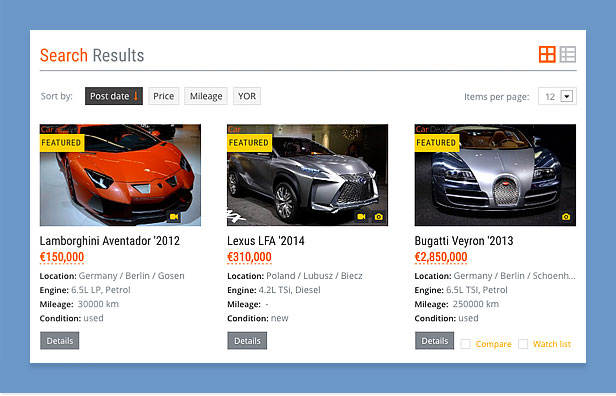Switch to grid view layout icon
Viewport: 616px width, 396px height.
point(547,54)
